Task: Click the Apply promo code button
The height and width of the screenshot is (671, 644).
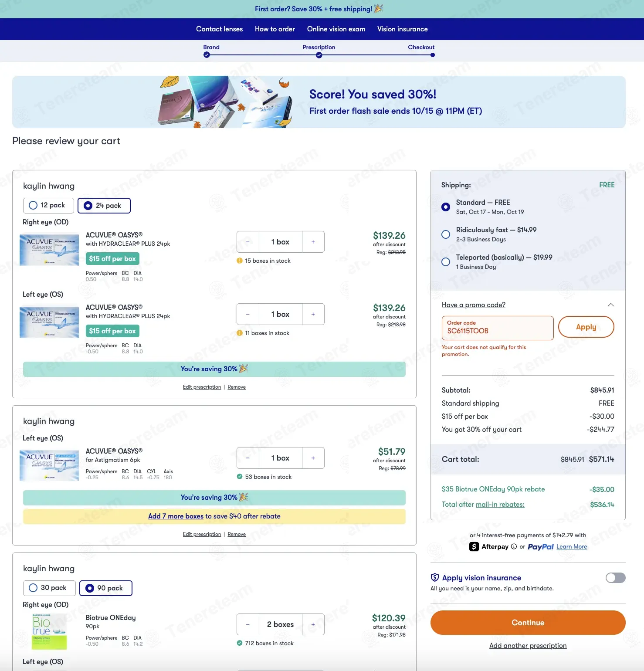Action: pos(586,327)
